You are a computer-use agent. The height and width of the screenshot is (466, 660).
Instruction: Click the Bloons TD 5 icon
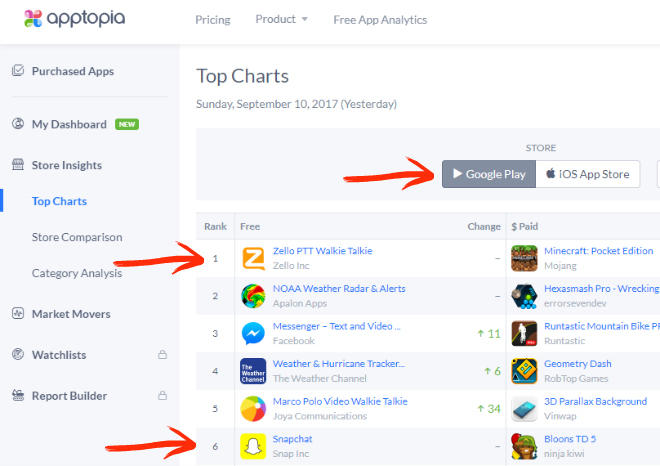tap(523, 446)
